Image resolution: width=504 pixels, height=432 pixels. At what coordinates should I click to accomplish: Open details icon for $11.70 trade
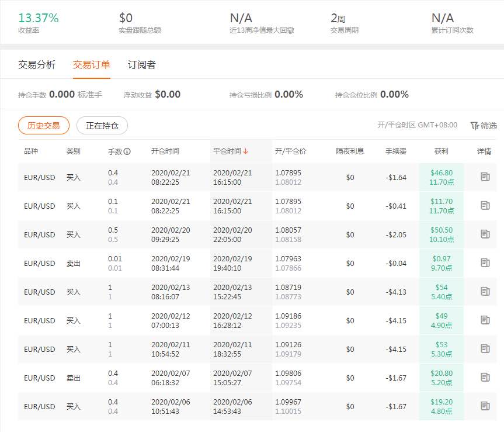pyautogui.click(x=485, y=205)
